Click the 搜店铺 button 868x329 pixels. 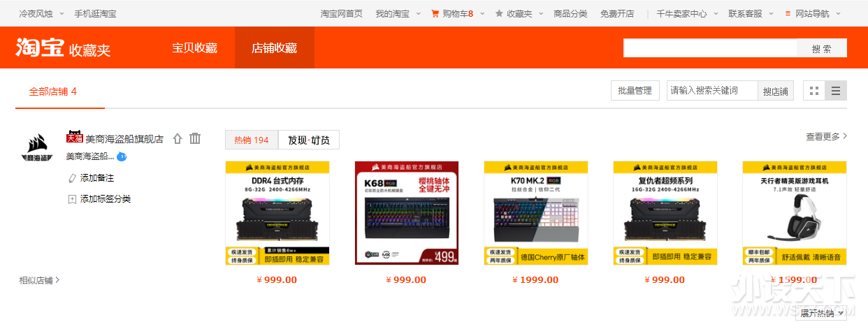pos(776,91)
